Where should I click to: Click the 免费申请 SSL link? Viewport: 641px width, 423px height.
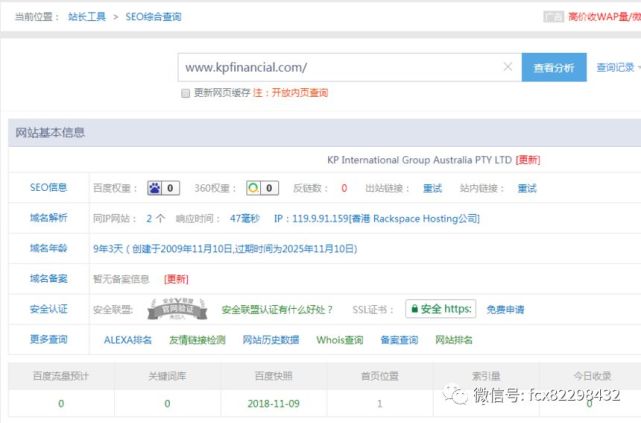pyautogui.click(x=505, y=310)
